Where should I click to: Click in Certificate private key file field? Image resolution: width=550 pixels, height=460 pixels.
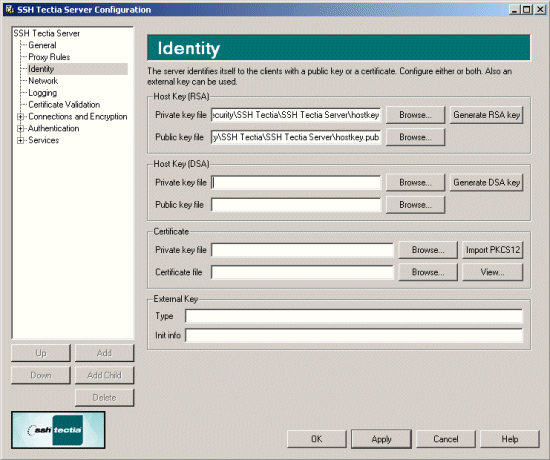click(302, 250)
